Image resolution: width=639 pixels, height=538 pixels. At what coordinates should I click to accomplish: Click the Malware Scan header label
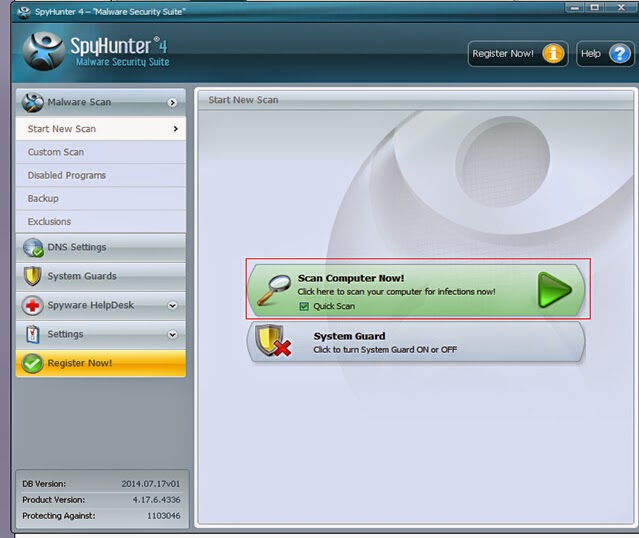(x=79, y=102)
